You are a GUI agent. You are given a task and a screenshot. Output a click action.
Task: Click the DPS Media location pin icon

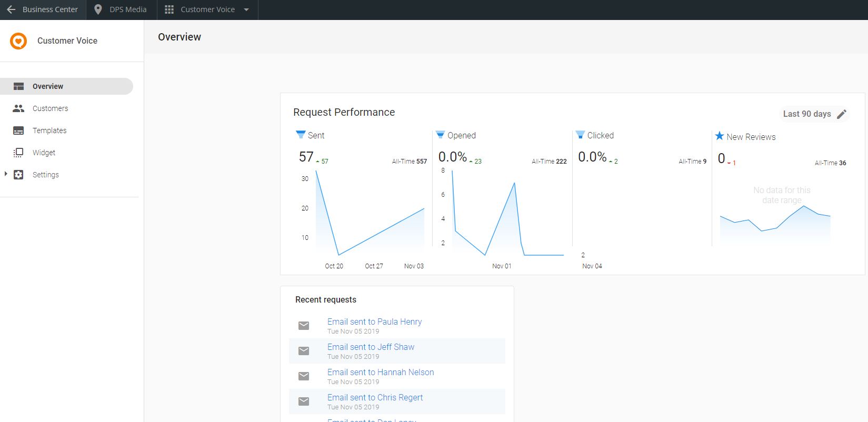(98, 9)
